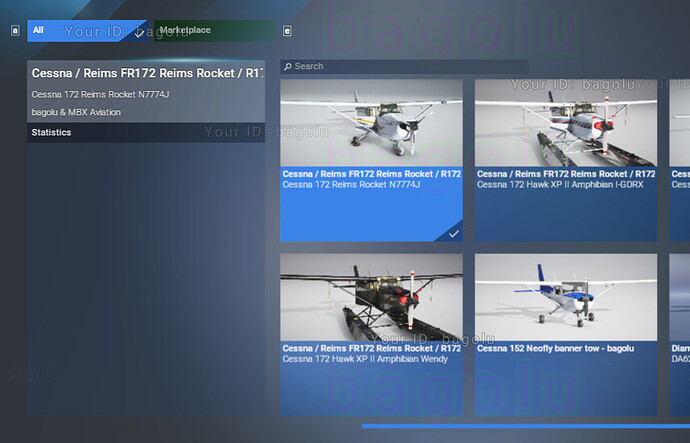
Task: Click the horizontal scrollbar at the bottom
Action: pos(526,426)
